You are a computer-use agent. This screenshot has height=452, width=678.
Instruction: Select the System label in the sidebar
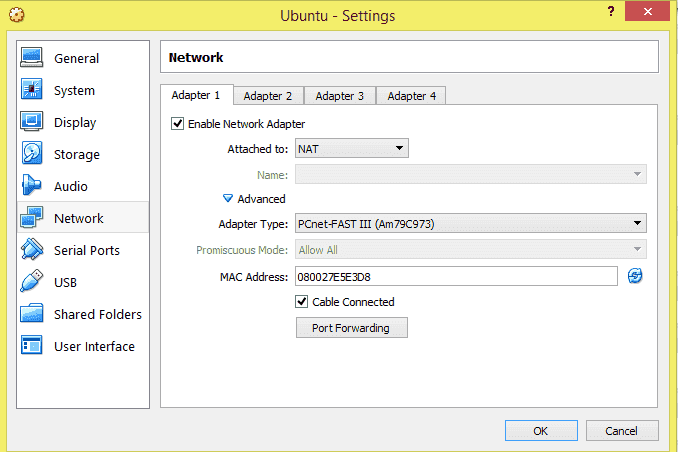(74, 90)
